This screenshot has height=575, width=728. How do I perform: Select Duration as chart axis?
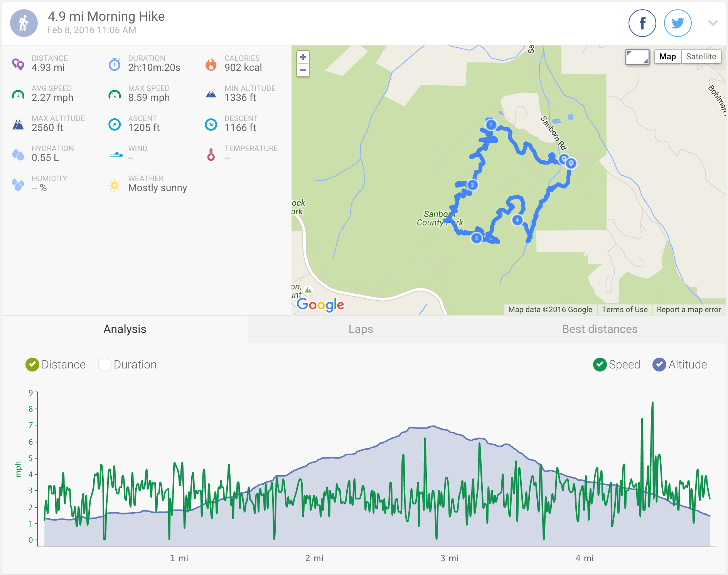tap(105, 365)
